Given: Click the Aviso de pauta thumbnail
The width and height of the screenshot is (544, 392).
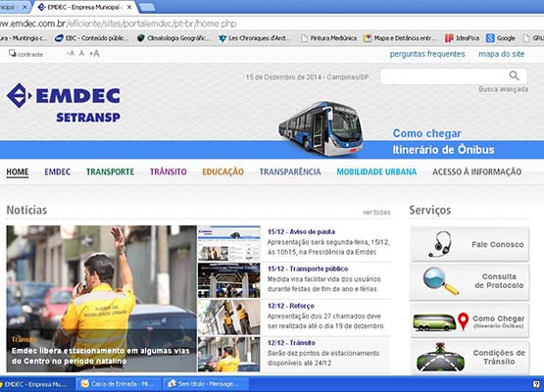Looking at the screenshot, I should [229, 243].
